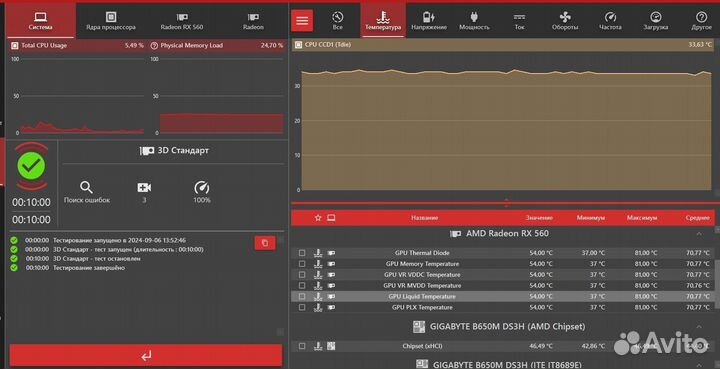Click thermometer icon in GPU Thermal Diode row
The image size is (720, 369).
[318, 253]
